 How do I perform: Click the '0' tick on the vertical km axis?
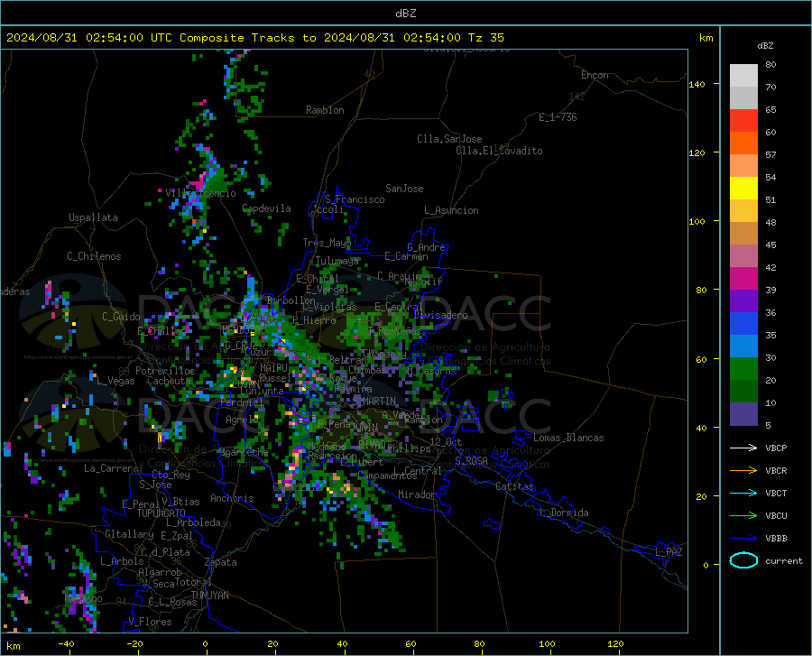(706, 565)
